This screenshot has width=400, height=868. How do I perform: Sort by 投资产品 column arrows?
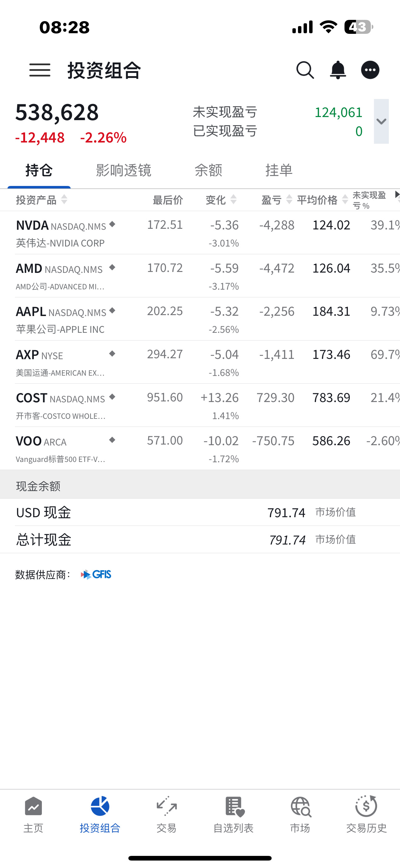[64, 200]
